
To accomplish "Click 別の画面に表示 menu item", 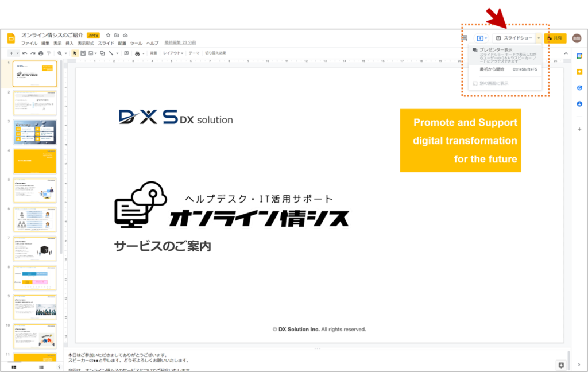I will [x=505, y=83].
